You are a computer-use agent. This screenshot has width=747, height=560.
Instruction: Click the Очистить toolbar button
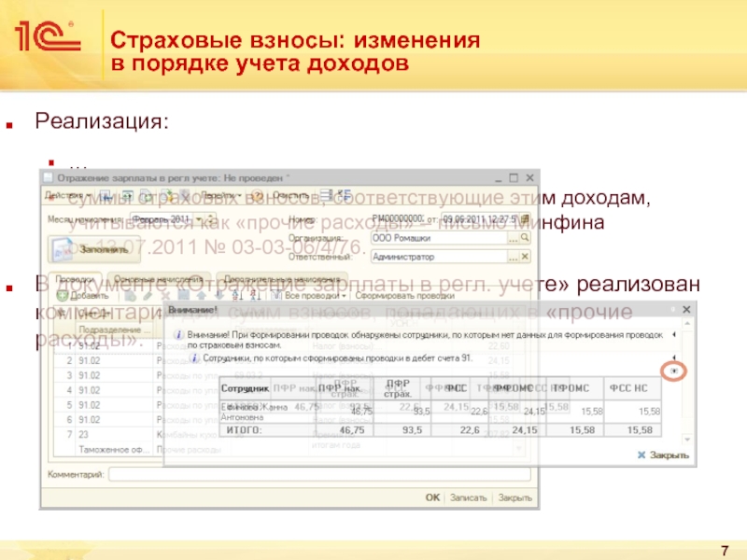[290, 196]
